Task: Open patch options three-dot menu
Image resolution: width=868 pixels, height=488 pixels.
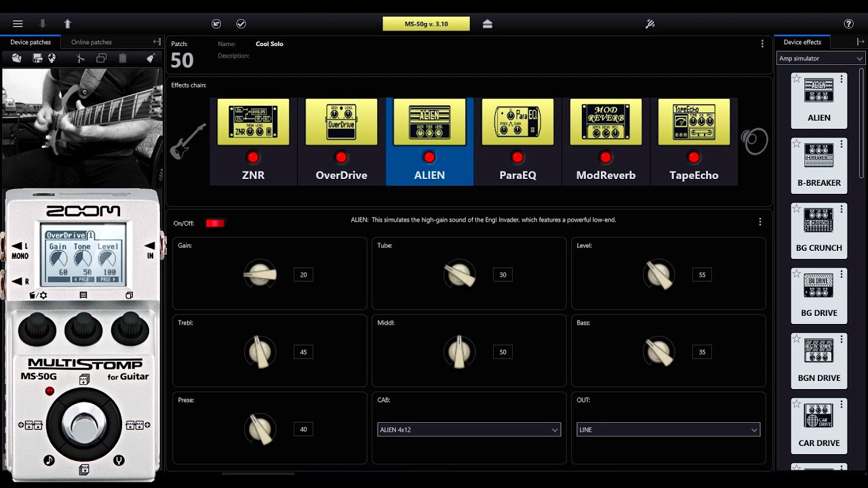Action: [x=762, y=43]
